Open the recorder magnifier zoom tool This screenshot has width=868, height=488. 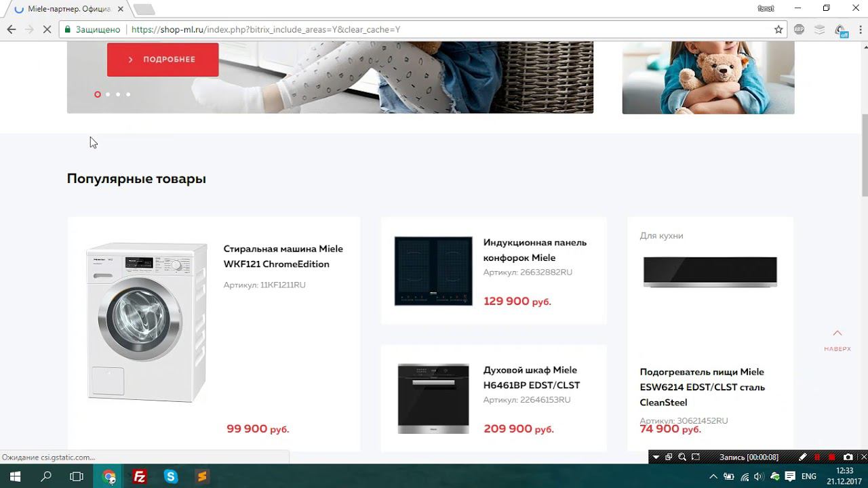click(x=682, y=457)
